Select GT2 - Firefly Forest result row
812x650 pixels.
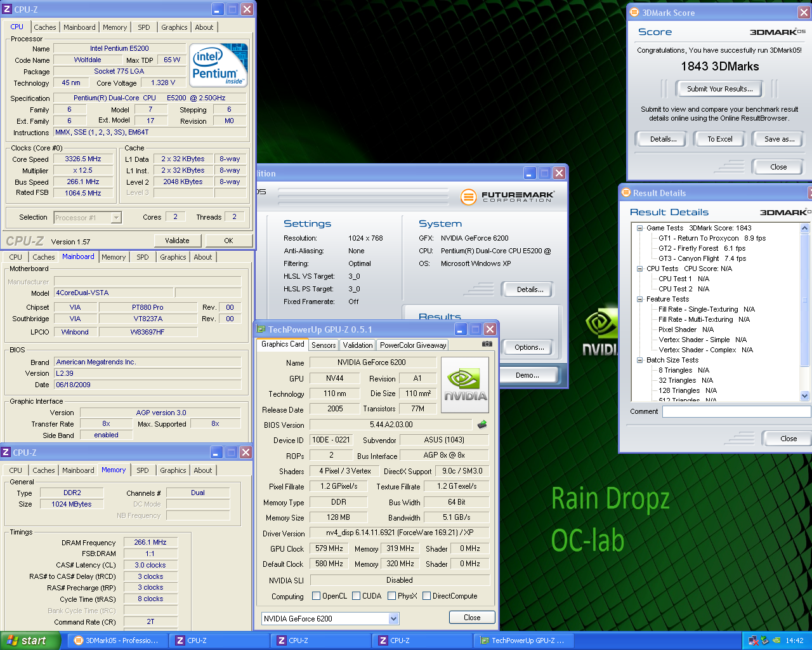tap(702, 248)
